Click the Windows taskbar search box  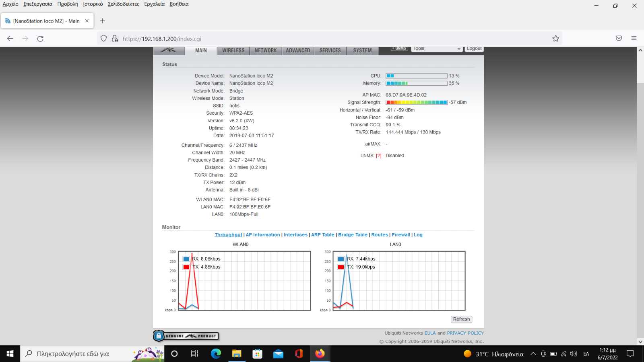(x=93, y=354)
